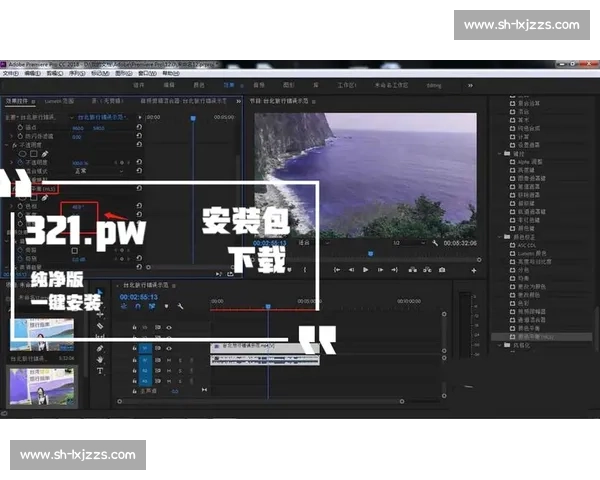Select the Pen tool in the timeline toolbox
Screen dimensions: 600x480
[100, 348]
